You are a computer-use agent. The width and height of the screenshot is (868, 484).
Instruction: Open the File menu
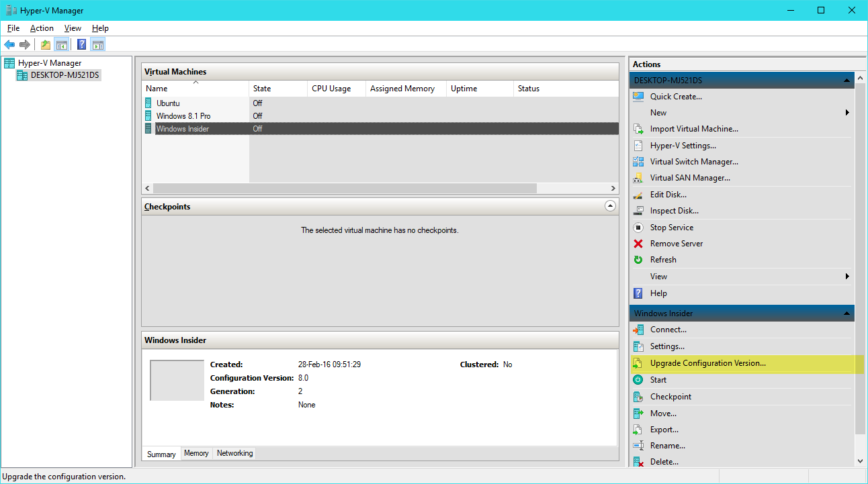(13, 28)
